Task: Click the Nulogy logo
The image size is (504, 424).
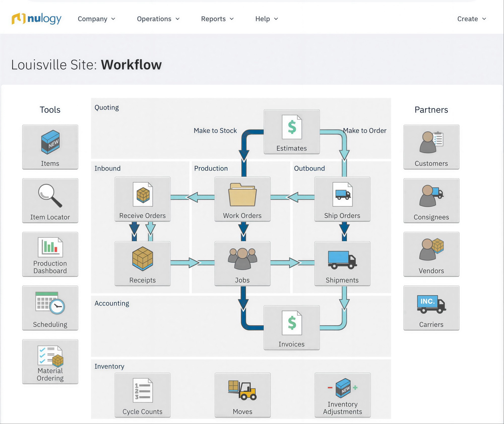Action: pos(37,19)
